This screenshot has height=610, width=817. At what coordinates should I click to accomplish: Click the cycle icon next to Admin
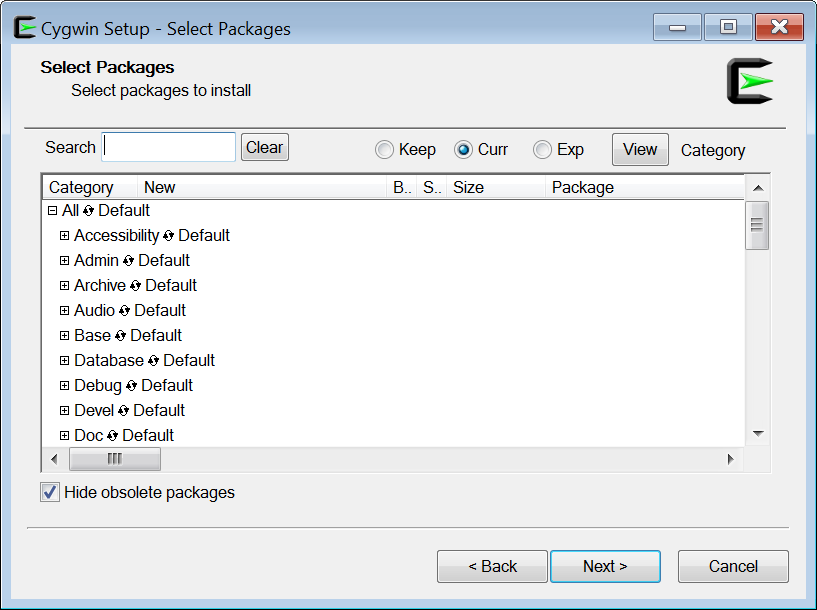pyautogui.click(x=128, y=261)
